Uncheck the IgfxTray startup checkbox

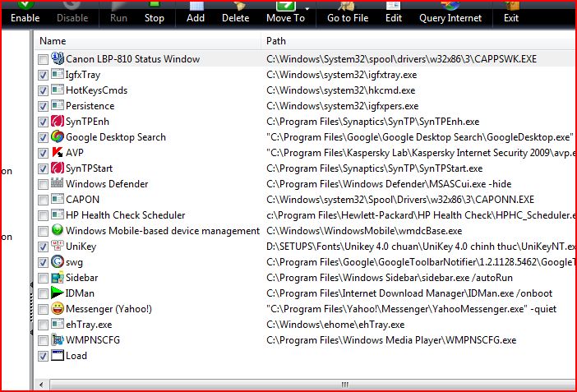click(43, 75)
